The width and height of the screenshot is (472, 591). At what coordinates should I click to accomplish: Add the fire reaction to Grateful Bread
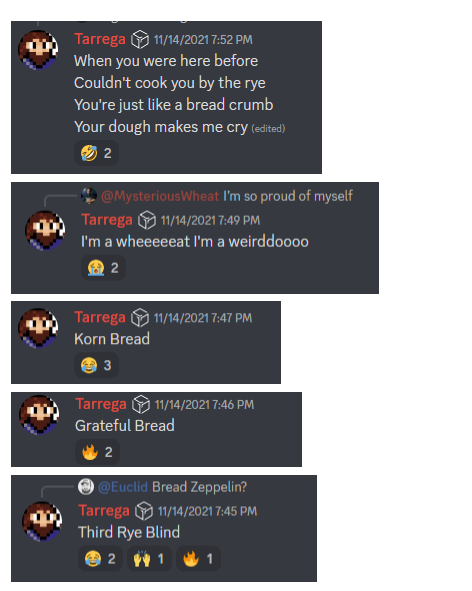pos(97,452)
